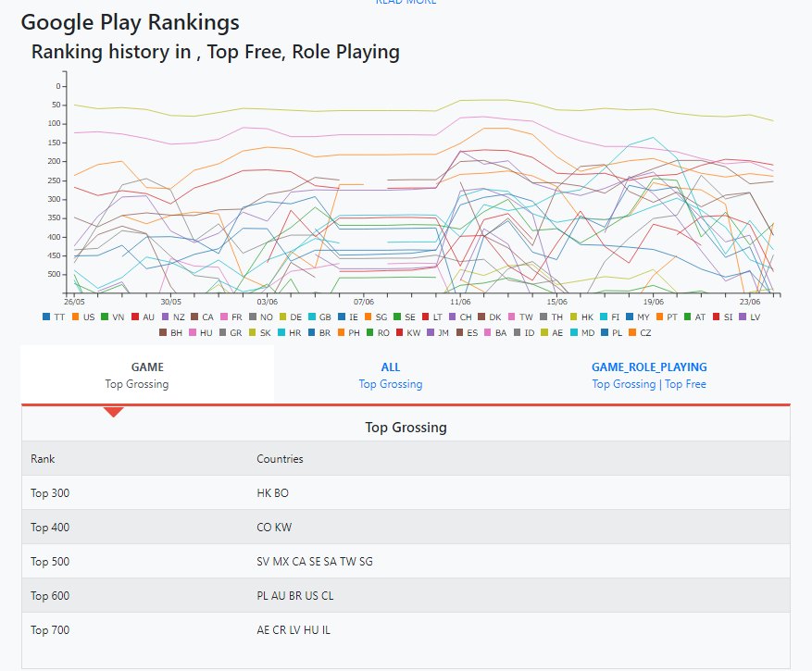
Task: Toggle the CA legend entry
Action: tap(202, 317)
